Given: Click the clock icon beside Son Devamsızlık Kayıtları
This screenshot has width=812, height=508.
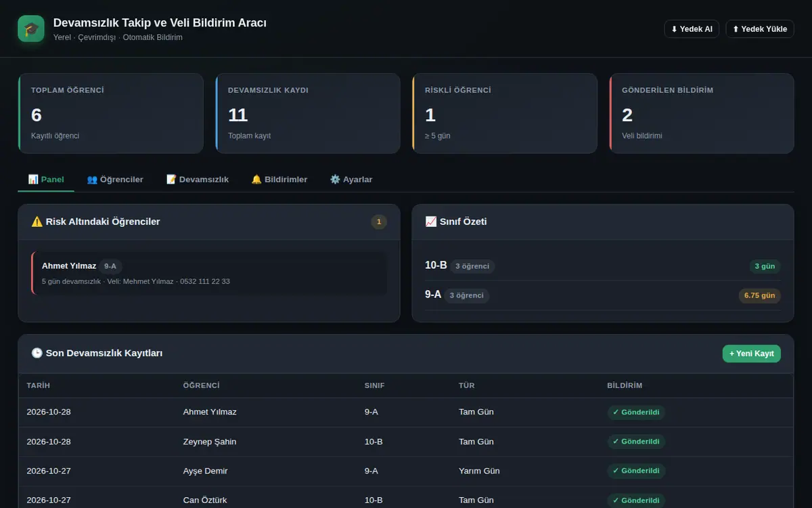Looking at the screenshot, I should (37, 353).
